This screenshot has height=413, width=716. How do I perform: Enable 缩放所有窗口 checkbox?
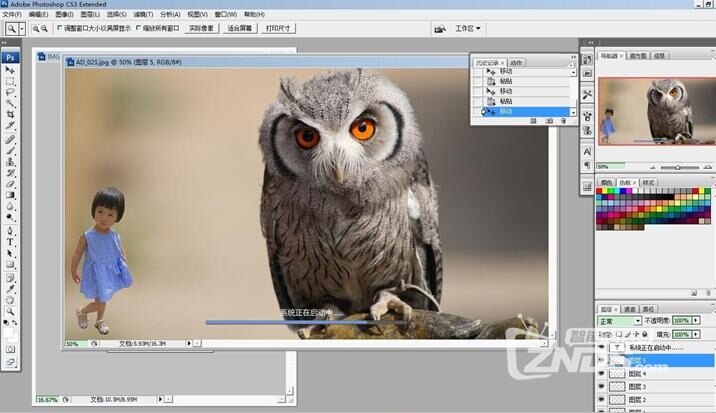click(139, 29)
